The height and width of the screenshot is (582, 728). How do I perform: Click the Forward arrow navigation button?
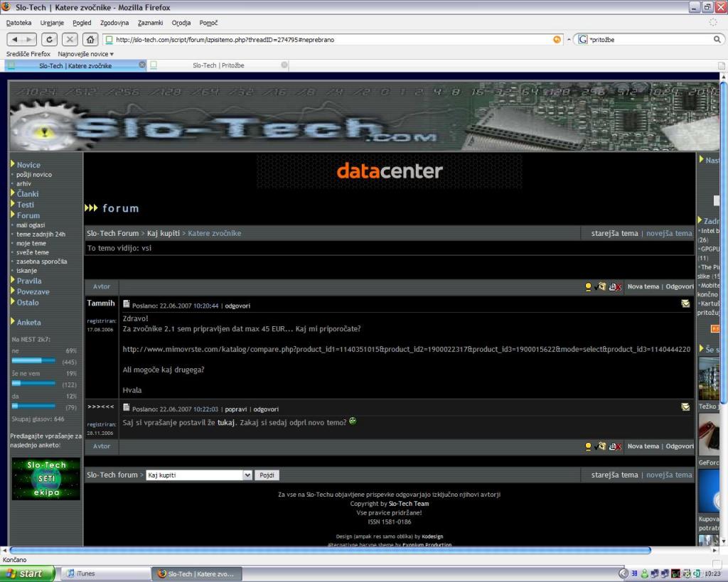click(x=29, y=40)
